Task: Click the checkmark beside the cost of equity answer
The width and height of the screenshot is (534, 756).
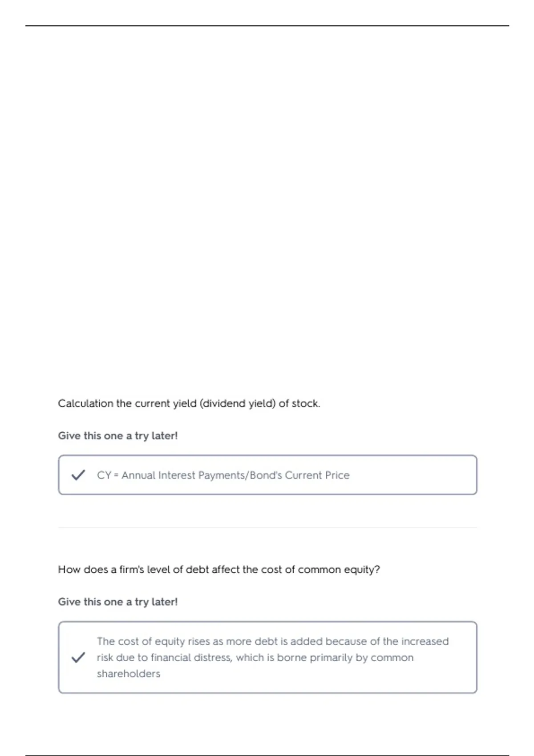Action: coord(78,657)
